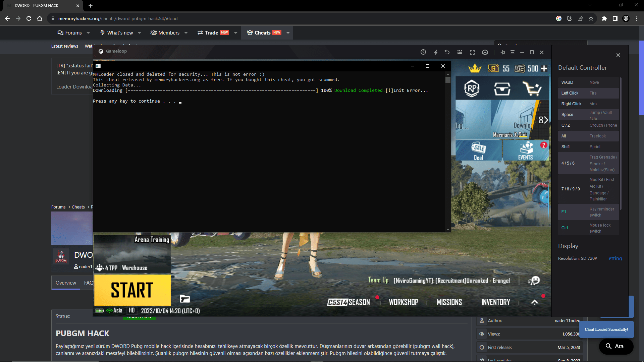This screenshot has height=362, width=644.
Task: Toggle the browser side panel icon
Action: point(615,18)
